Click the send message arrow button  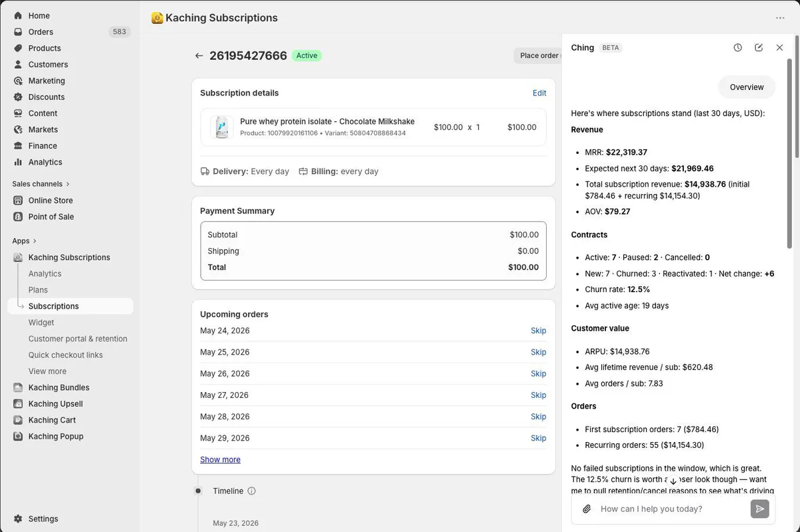pyautogui.click(x=759, y=509)
